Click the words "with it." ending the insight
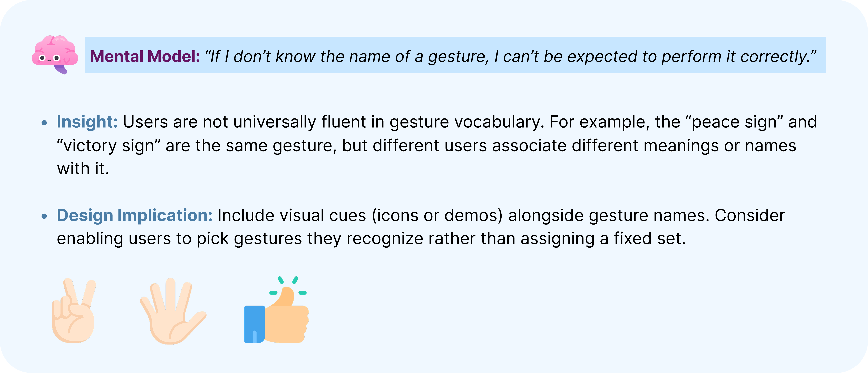The width and height of the screenshot is (868, 373). pos(83,169)
